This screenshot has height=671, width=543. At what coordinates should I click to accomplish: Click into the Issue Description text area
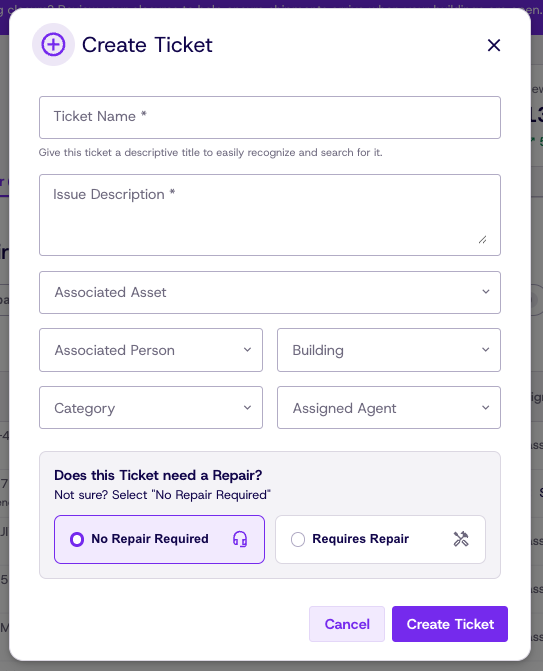(270, 215)
